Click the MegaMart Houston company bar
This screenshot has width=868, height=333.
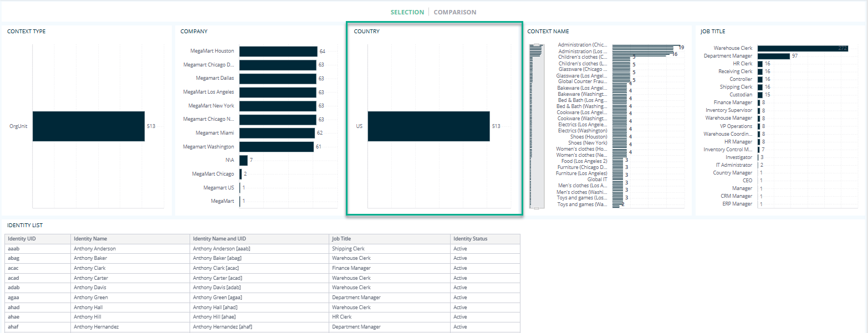(x=278, y=51)
